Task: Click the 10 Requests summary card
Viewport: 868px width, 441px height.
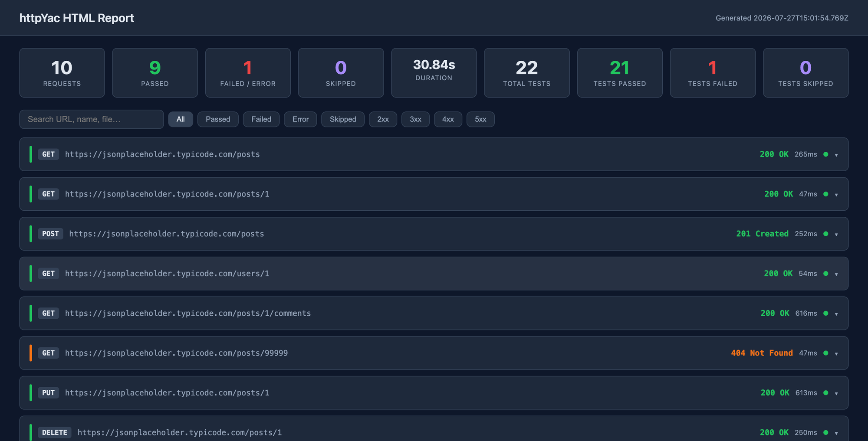Action: pyautogui.click(x=62, y=73)
